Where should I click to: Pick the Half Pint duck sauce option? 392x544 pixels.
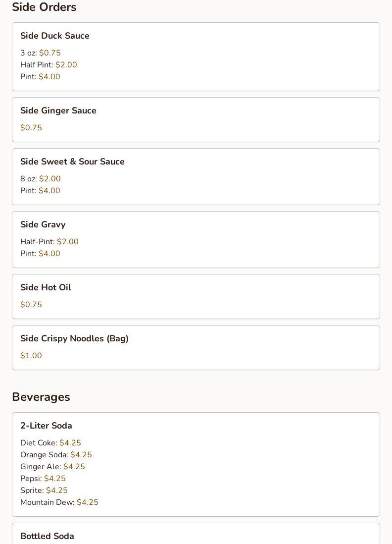click(x=49, y=65)
